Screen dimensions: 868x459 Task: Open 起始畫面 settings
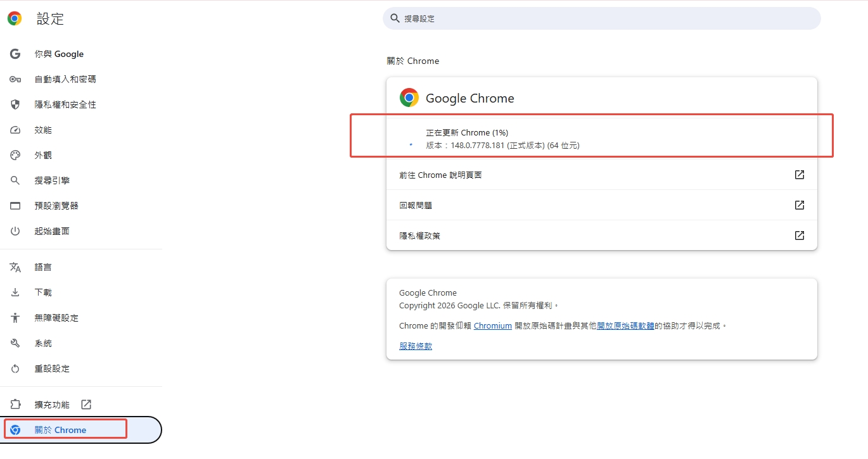pyautogui.click(x=81, y=231)
